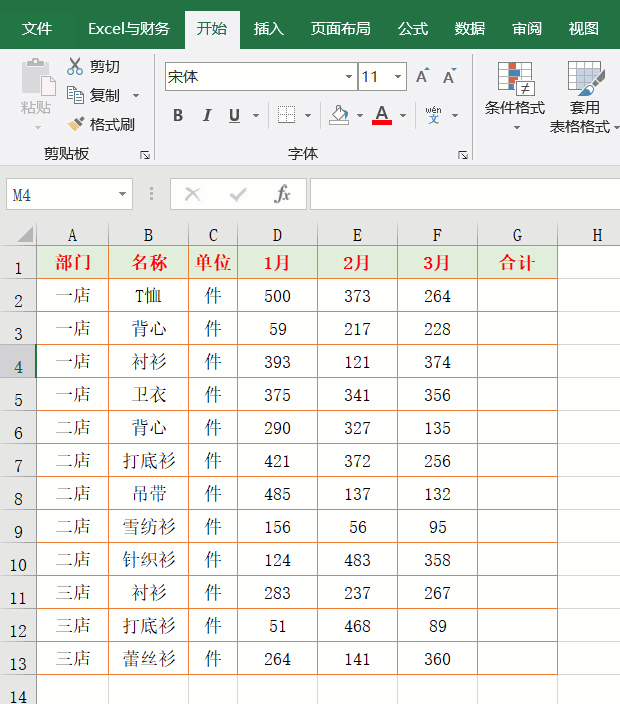Select the 部门 header cell
620x704 pixels.
pyautogui.click(x=73, y=262)
